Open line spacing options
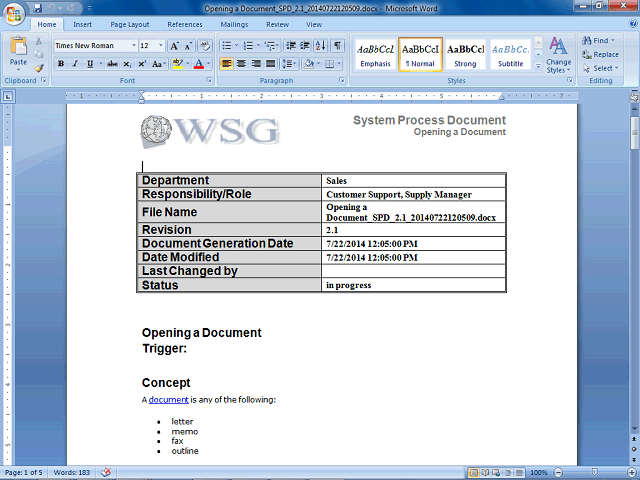Image resolution: width=640 pixels, height=480 pixels. (x=289, y=64)
